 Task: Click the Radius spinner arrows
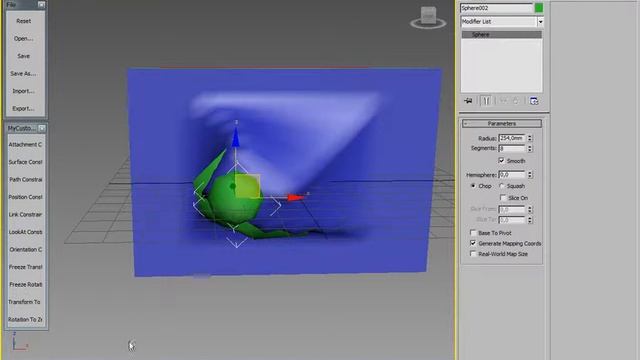tap(530, 138)
